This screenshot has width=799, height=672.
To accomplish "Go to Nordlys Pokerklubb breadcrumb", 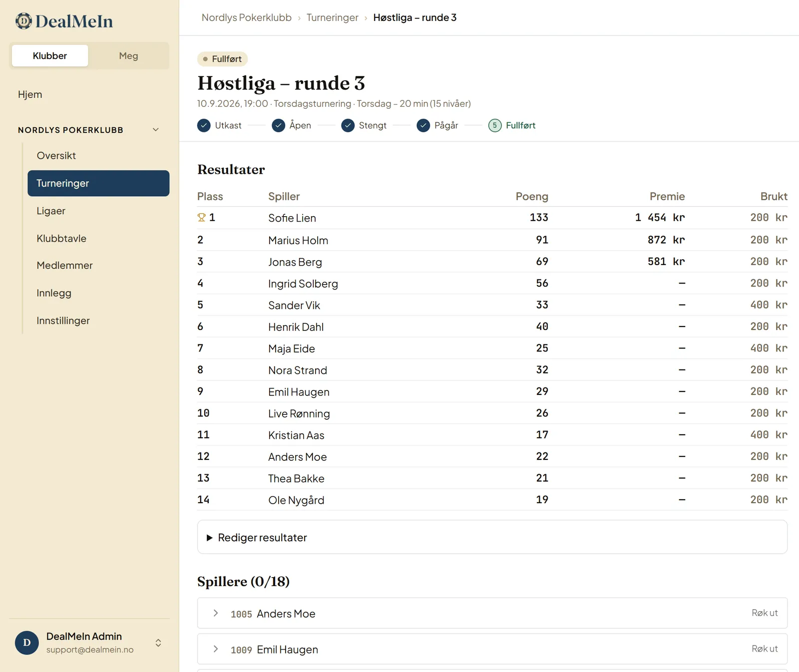I will [x=247, y=17].
